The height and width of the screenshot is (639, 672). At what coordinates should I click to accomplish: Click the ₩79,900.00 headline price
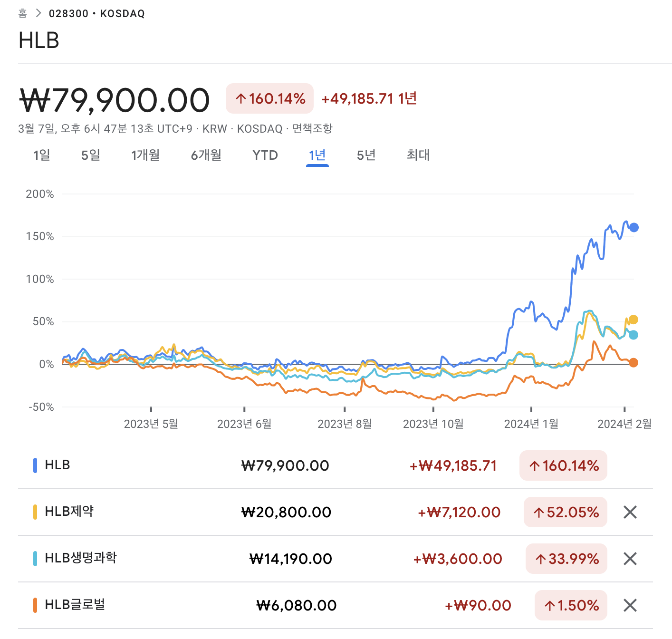(114, 100)
